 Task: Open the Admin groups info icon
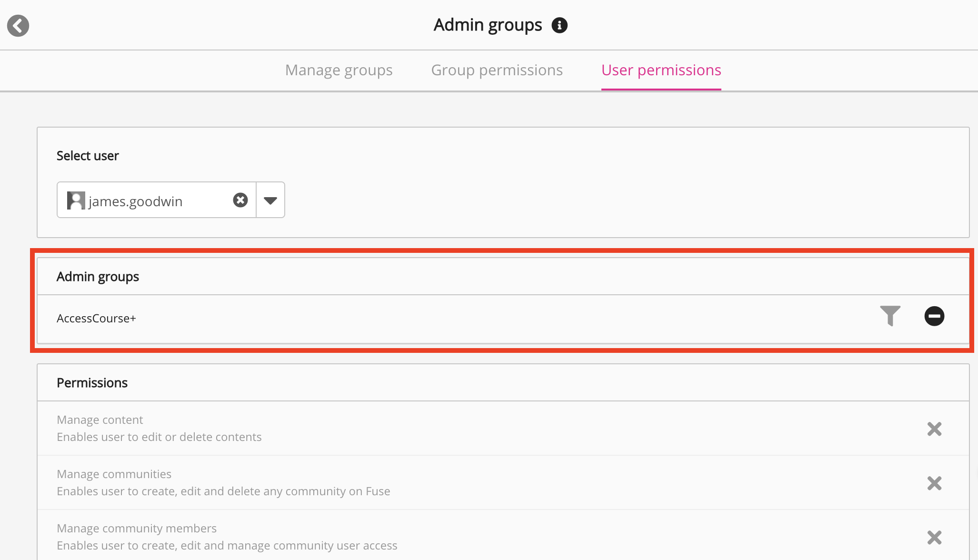click(559, 25)
